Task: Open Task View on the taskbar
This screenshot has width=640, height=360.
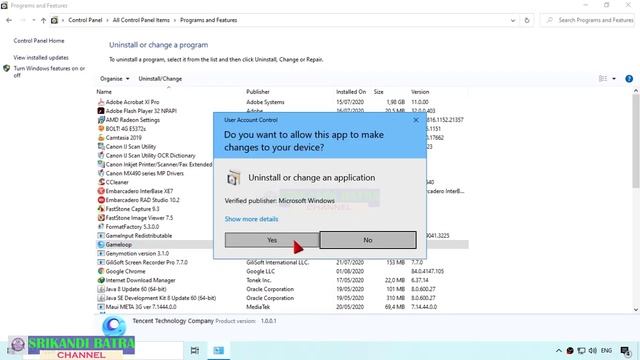Action: click(x=195, y=350)
